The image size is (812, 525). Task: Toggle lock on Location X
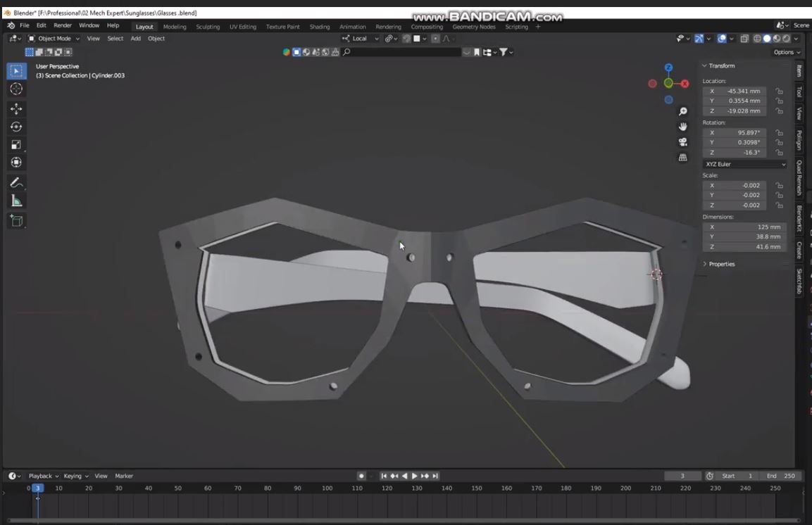[x=779, y=91]
